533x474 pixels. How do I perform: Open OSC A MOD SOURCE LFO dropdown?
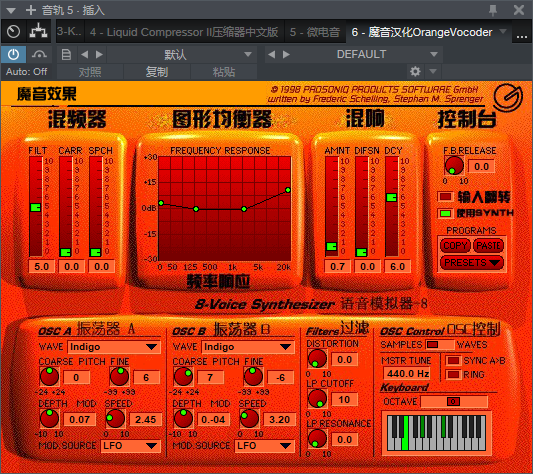[131, 446]
